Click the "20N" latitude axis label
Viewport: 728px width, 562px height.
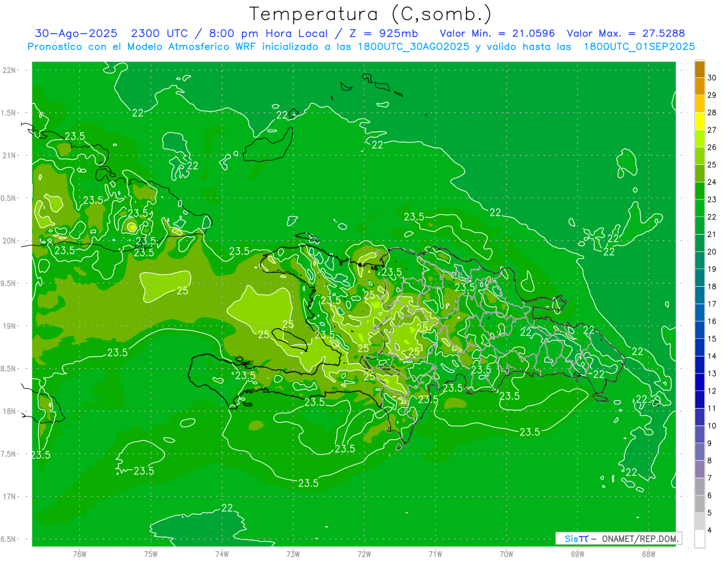tap(10, 241)
